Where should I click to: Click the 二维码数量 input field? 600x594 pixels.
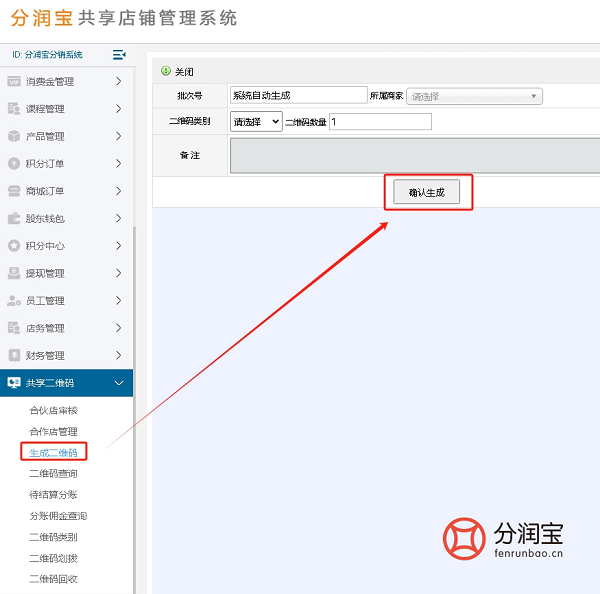[380, 122]
